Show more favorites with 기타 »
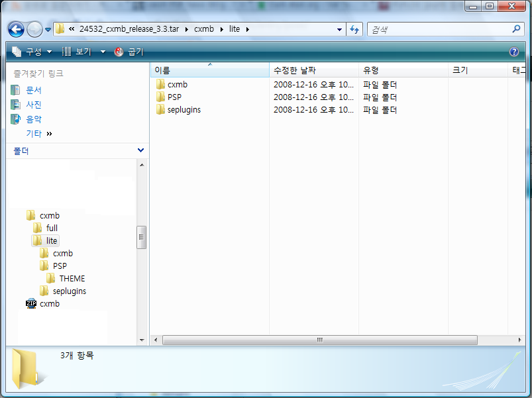This screenshot has width=532, height=398. point(39,134)
